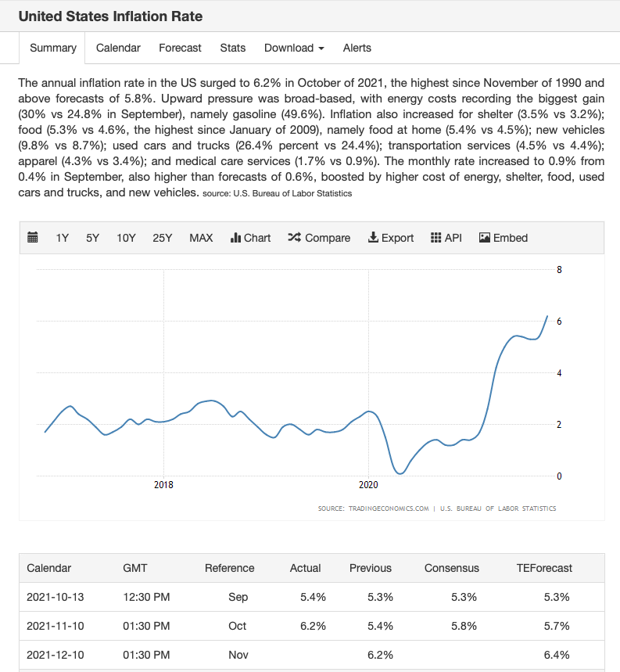This screenshot has width=620, height=672.
Task: Click the chart line peak at 6.2
Action: click(547, 317)
